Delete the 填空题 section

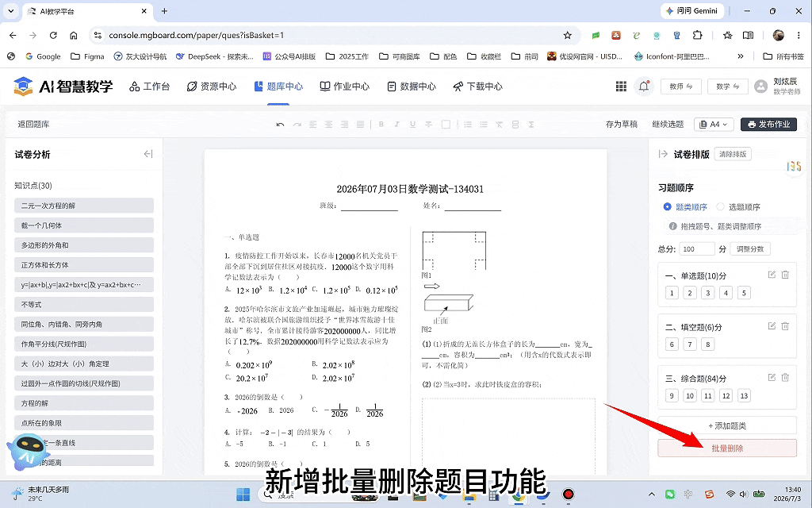[x=785, y=326]
